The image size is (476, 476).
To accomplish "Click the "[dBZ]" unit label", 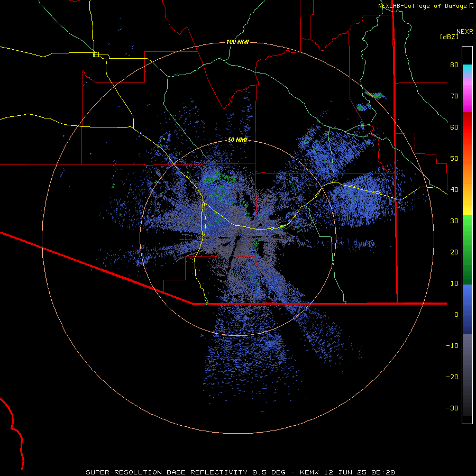I will click(x=449, y=36).
